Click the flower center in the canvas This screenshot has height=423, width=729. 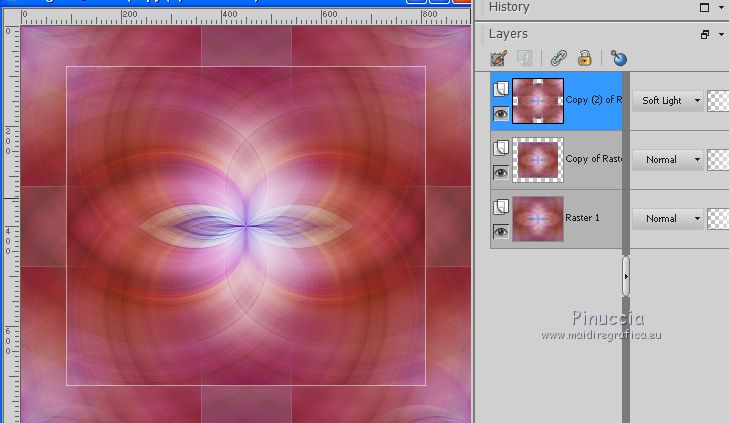(246, 226)
